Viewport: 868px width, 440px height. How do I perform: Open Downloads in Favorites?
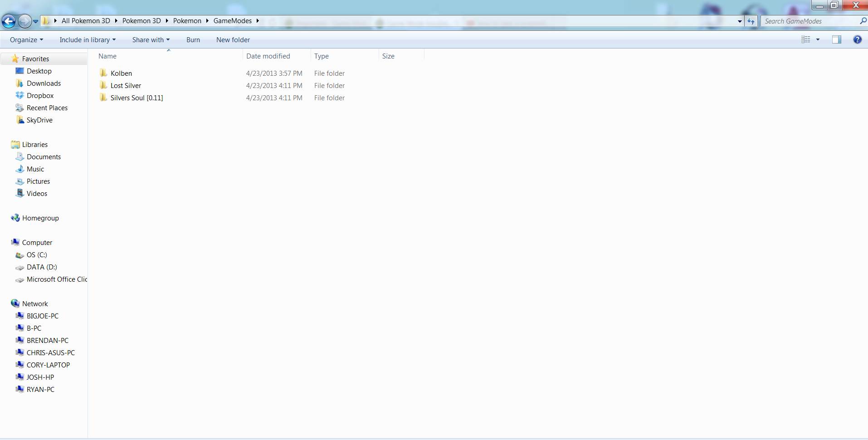[x=44, y=83]
